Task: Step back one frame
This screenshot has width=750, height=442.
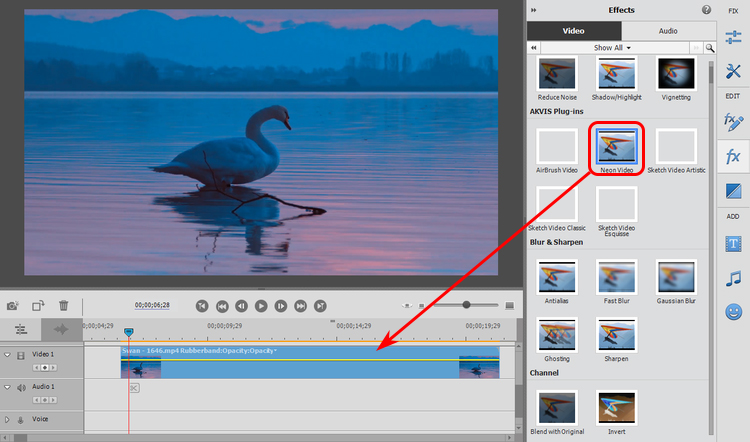Action: pyautogui.click(x=242, y=306)
